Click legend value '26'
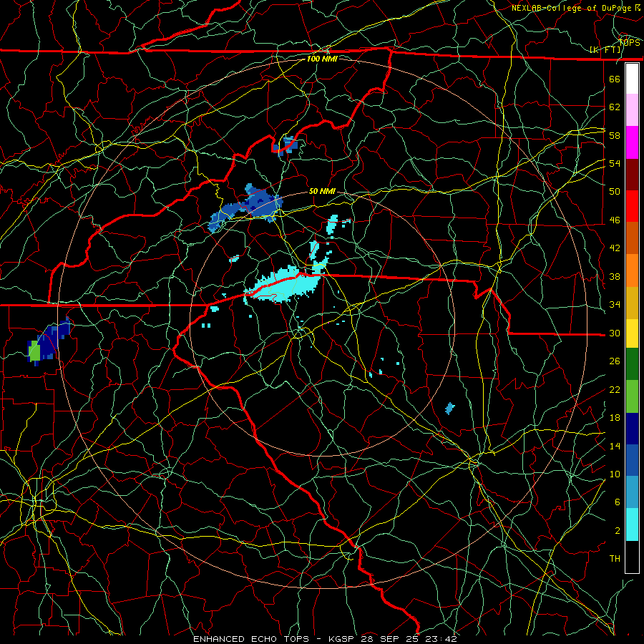 (615, 361)
